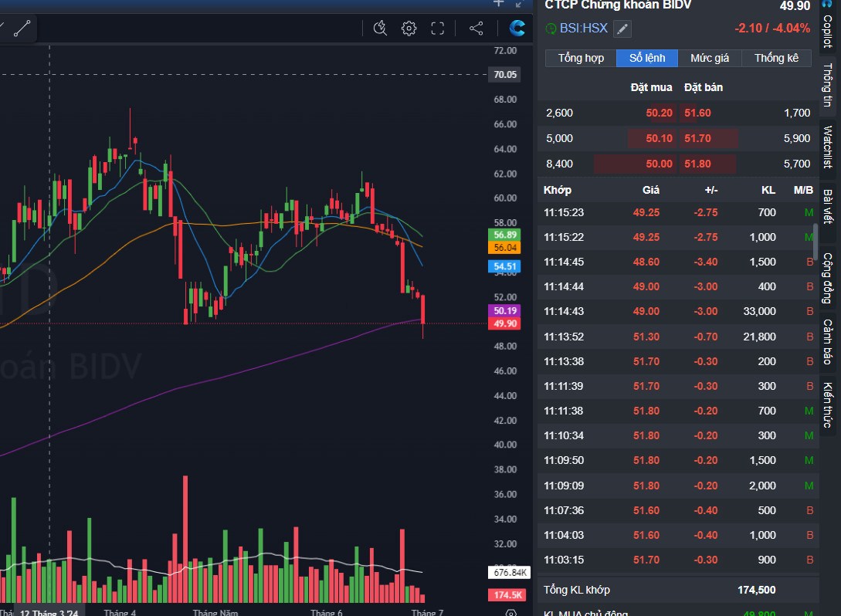
Task: Open the quick search lightning icon
Action: (x=379, y=29)
